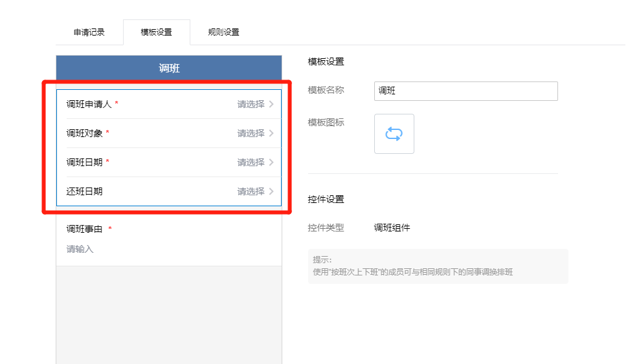This screenshot has height=364, width=628.
Task: Edit the 模板名称 input field
Action: point(465,91)
